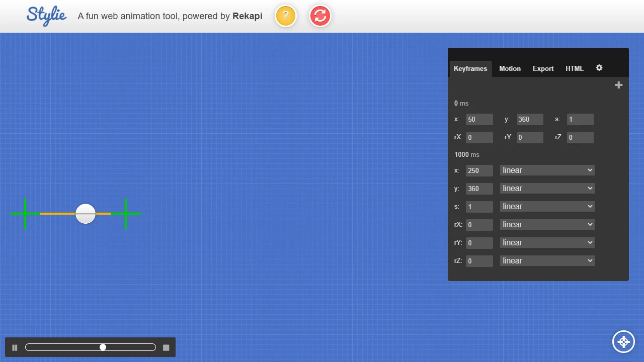Click the x input field for 0 ms
644x362 pixels.
tap(479, 119)
